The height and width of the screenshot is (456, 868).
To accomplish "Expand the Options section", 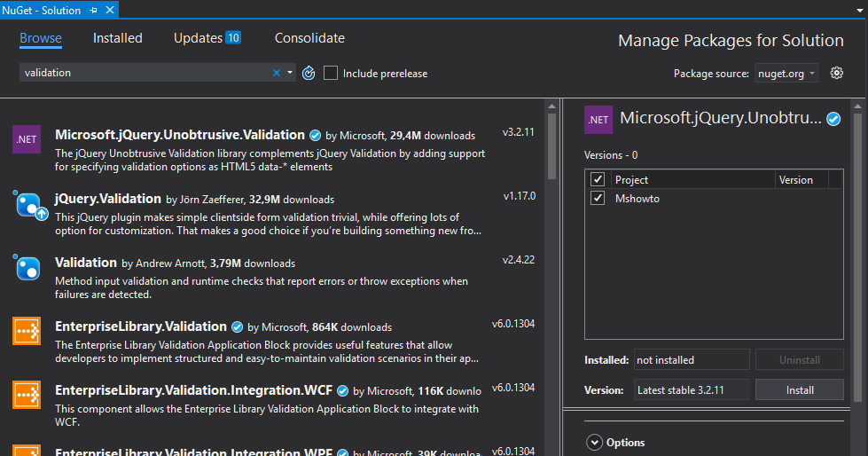I will 594,442.
